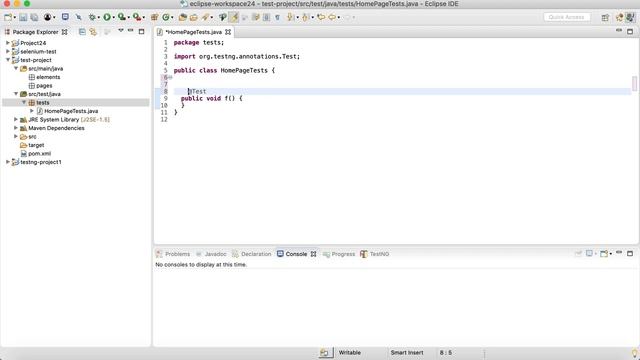Click the editor's vertical scrollbar
The image size is (640, 360).
tap(634, 83)
